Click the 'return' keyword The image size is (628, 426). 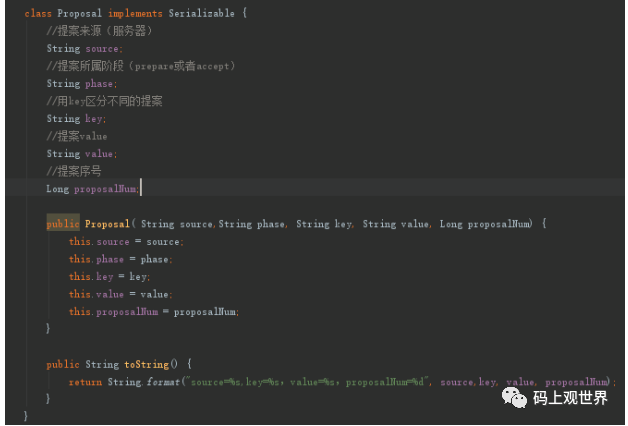84,382
